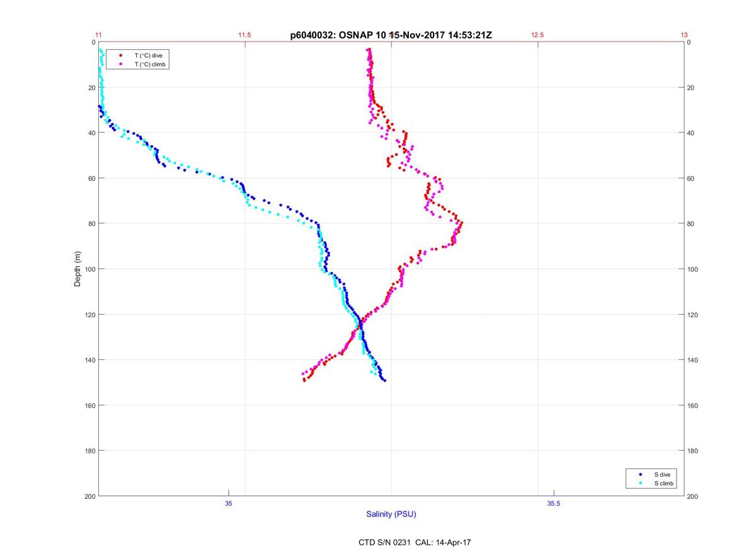Click the '80' tick on the right depth axis
The height and width of the screenshot is (558, 756).
coord(691,224)
